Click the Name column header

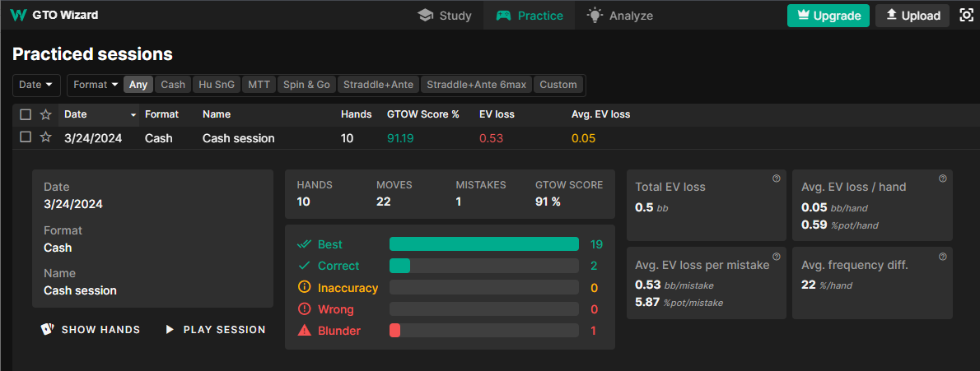click(217, 114)
